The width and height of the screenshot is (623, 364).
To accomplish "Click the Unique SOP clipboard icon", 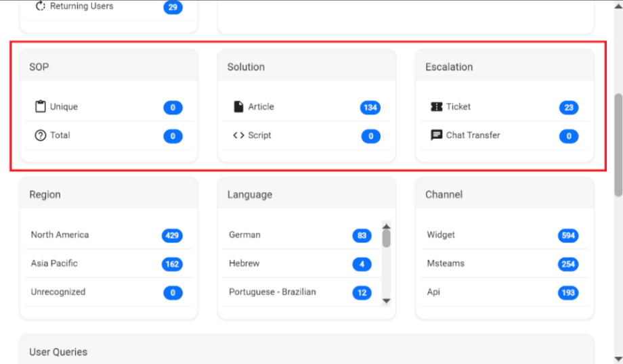I will point(40,107).
